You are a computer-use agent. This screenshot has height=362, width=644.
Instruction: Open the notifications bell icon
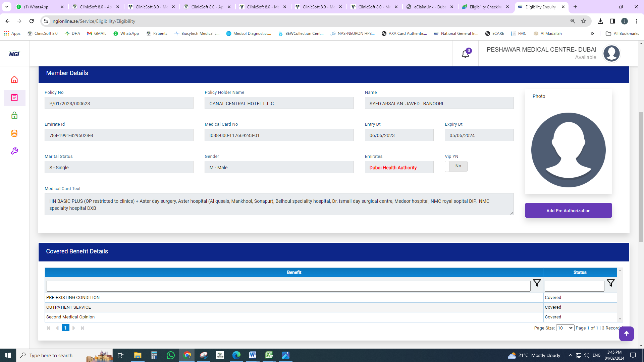pos(465,54)
